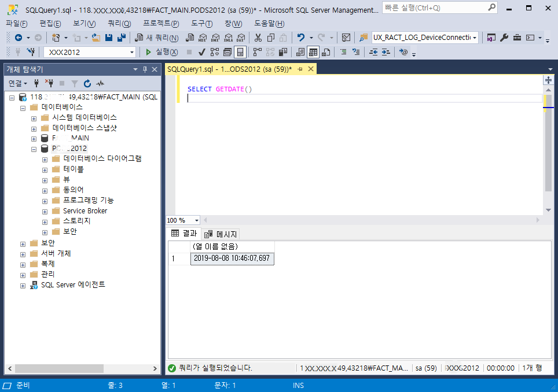Click decrease indent icon

pyautogui.click(x=373, y=52)
